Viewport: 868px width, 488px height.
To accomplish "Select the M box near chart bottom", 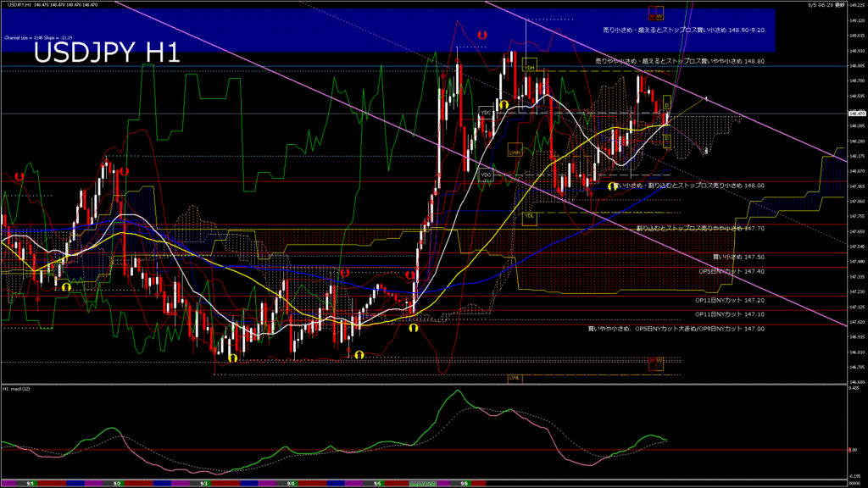I will 653,361.
